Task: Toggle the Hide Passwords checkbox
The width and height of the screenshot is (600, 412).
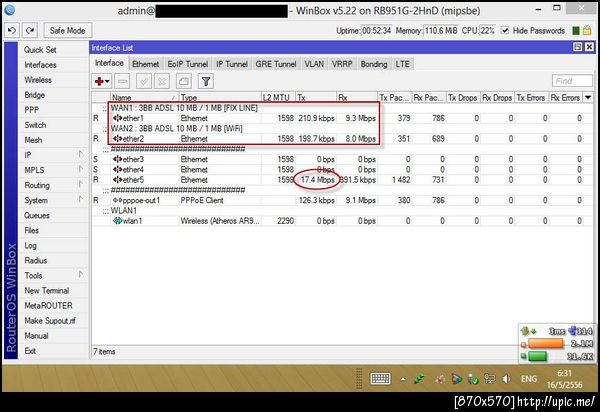Action: (x=505, y=30)
